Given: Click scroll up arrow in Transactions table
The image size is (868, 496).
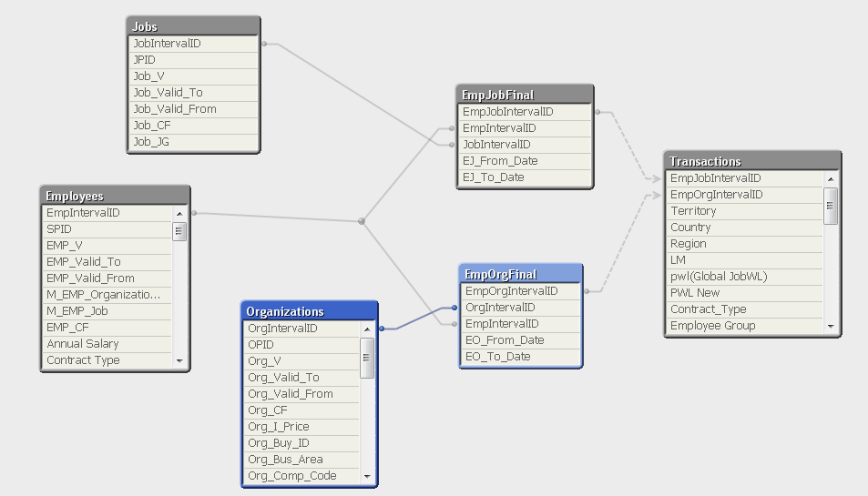Looking at the screenshot, I should pos(831,179).
